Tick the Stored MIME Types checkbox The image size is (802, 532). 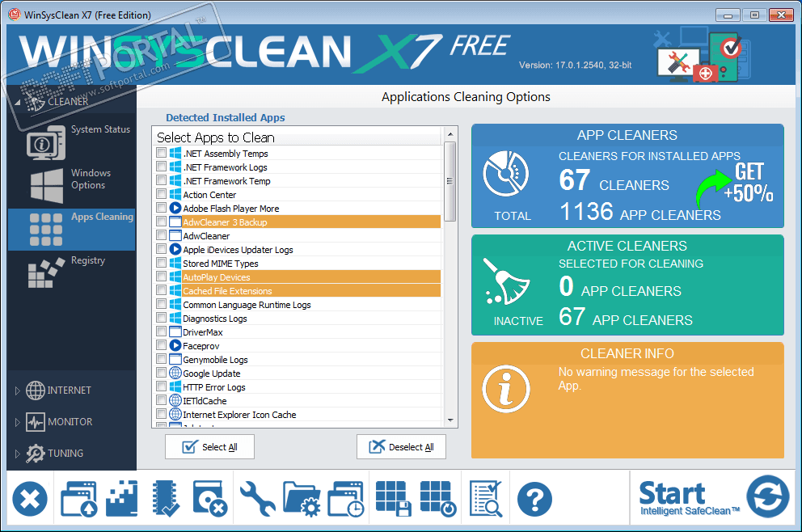point(161,263)
